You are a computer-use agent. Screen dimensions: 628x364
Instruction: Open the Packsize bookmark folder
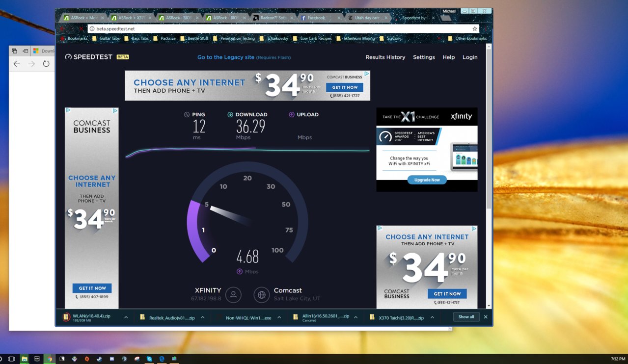click(x=164, y=38)
